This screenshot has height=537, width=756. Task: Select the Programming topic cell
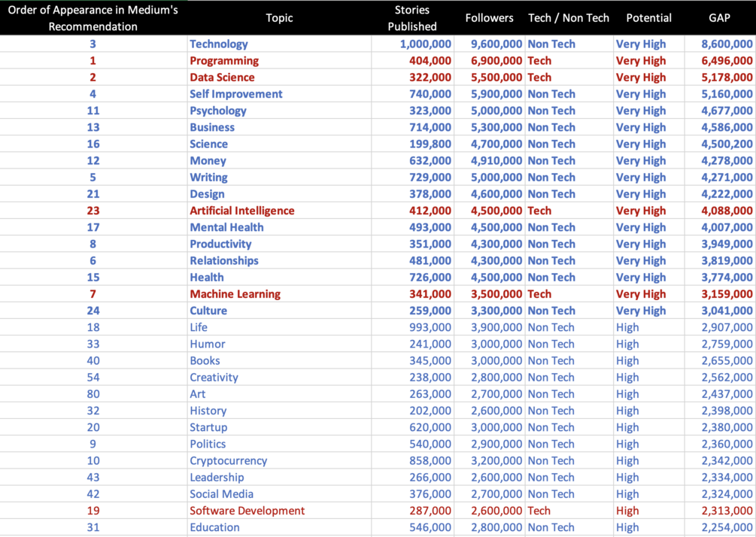tap(224, 61)
